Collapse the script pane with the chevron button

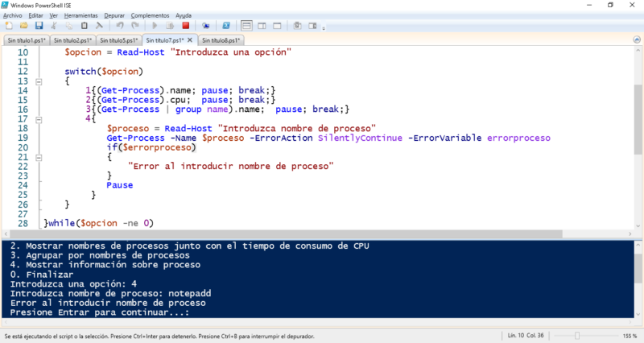(637, 39)
